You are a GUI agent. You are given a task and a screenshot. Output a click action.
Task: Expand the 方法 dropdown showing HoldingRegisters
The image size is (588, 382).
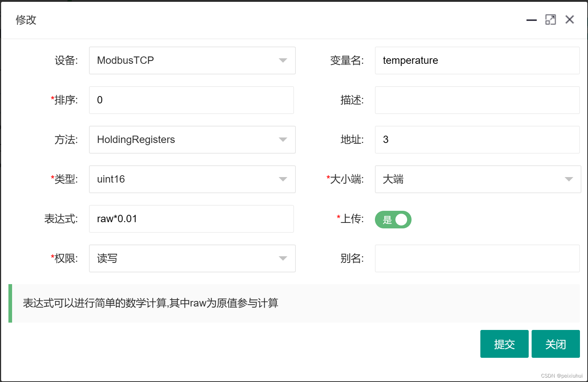[x=282, y=140]
